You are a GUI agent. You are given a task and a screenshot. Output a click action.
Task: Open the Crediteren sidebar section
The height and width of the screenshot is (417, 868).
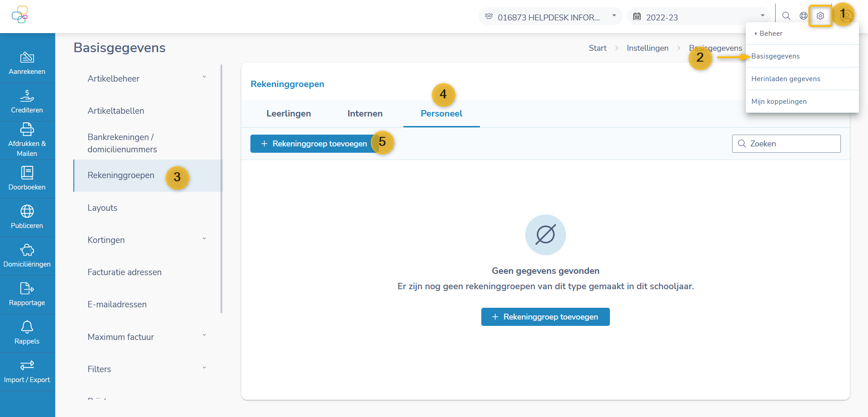click(x=27, y=102)
